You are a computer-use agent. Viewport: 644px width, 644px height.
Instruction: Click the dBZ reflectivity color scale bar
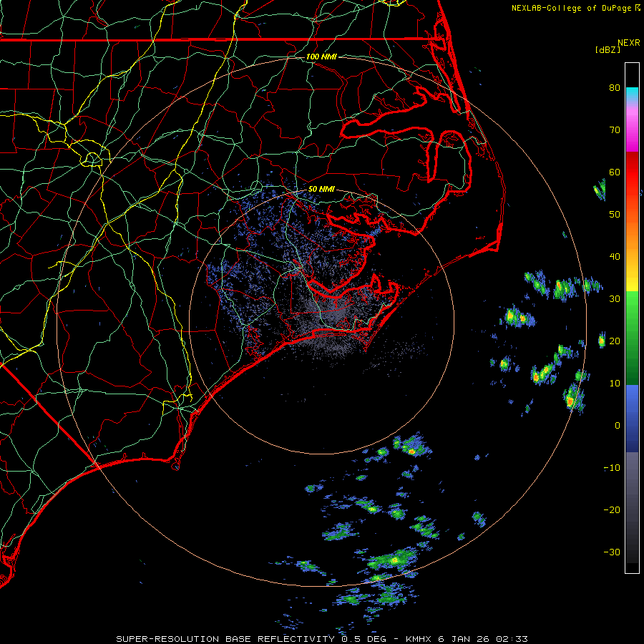[632, 318]
